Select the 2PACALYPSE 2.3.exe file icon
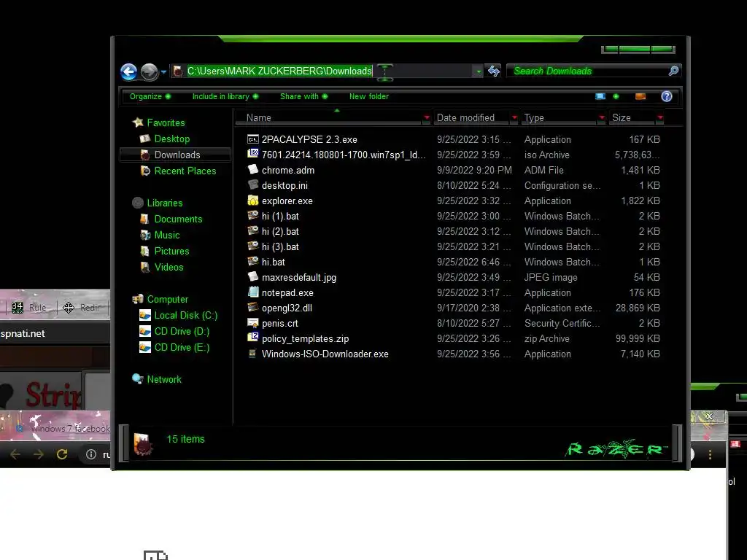The width and height of the screenshot is (747, 560). (253, 139)
